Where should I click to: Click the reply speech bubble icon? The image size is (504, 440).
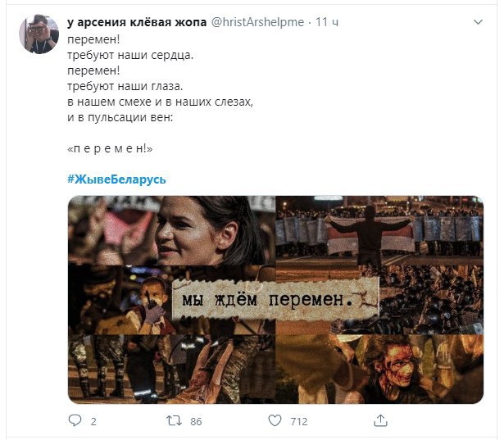click(x=75, y=420)
